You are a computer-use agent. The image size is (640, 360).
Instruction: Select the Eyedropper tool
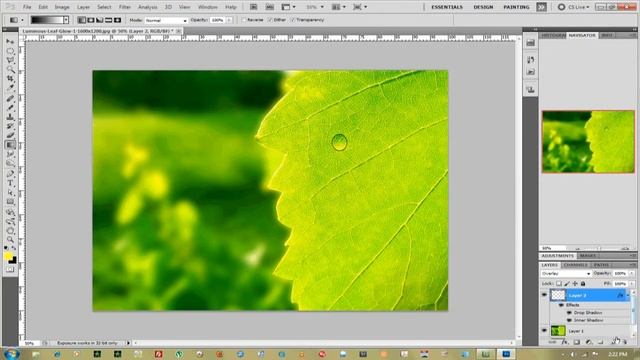pyautogui.click(x=10, y=87)
